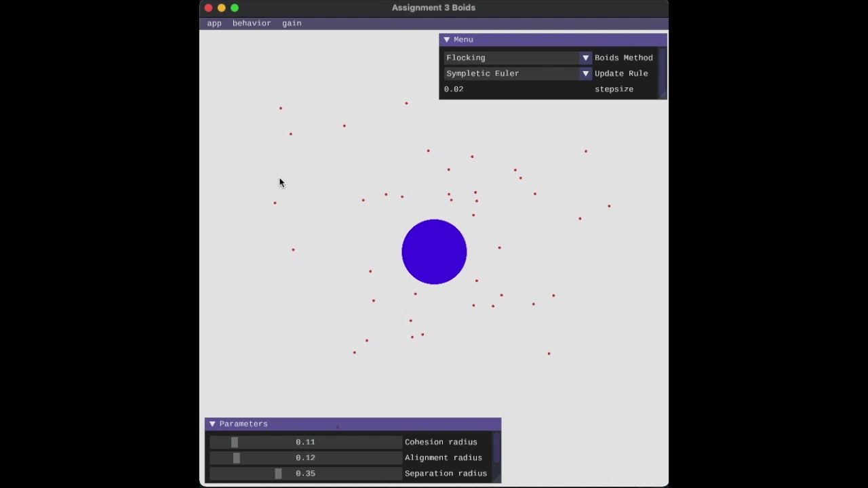
Task: Adjust the Separation radius slider
Action: 305,473
